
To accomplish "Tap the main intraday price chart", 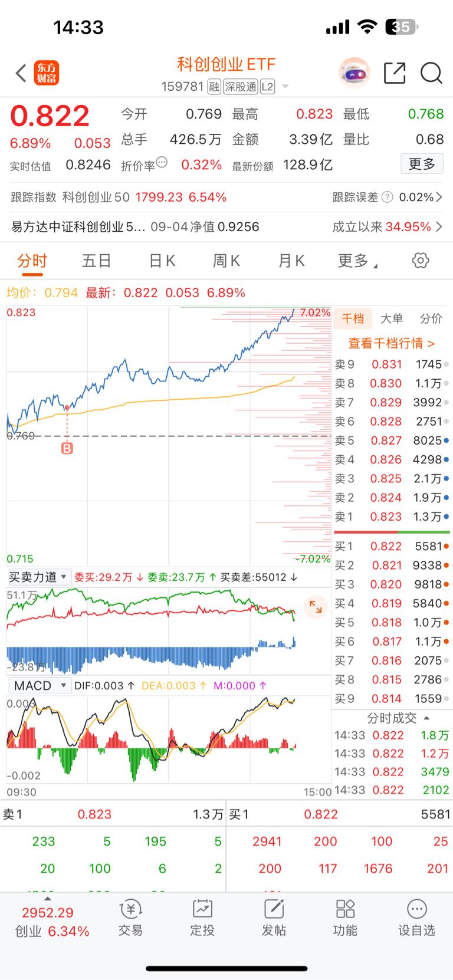I will tap(169, 436).
